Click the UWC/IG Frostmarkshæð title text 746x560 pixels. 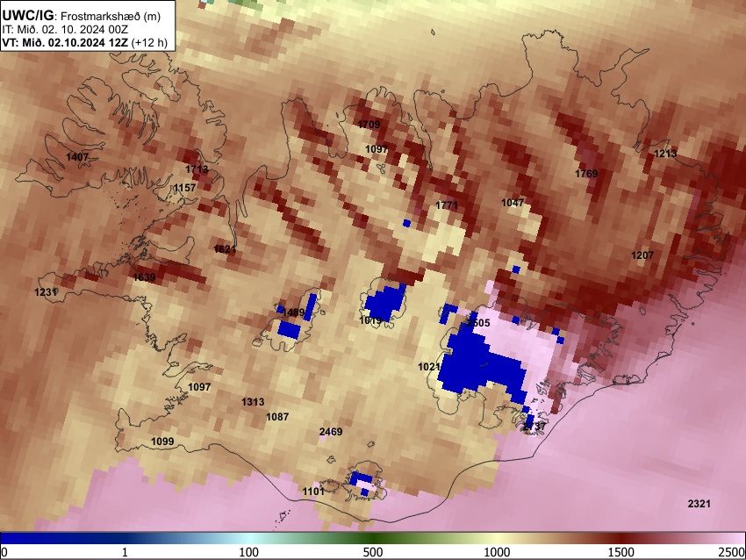tap(82, 16)
